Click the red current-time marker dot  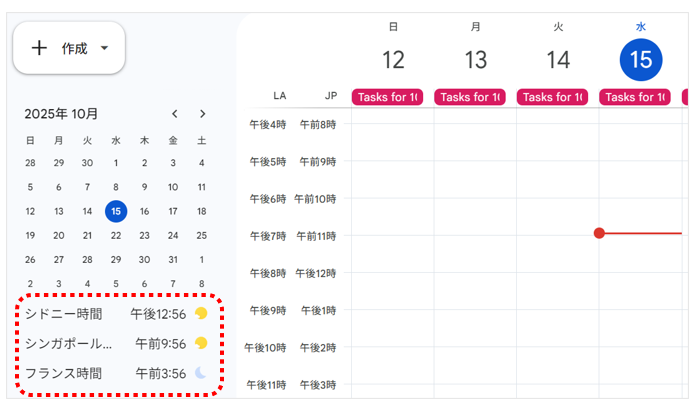point(599,233)
